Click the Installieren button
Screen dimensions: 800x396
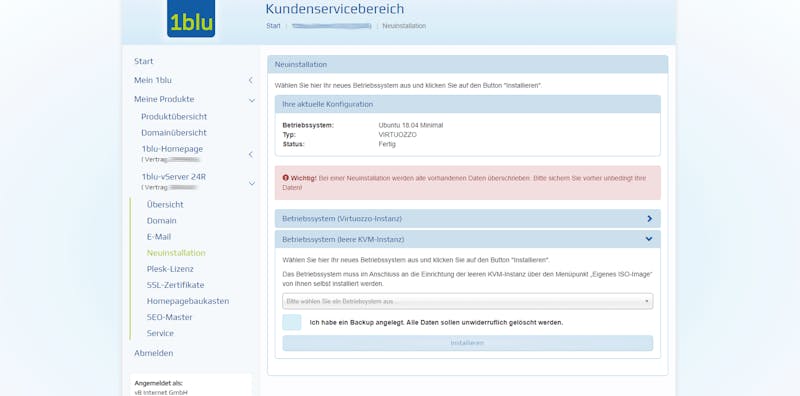tap(467, 343)
